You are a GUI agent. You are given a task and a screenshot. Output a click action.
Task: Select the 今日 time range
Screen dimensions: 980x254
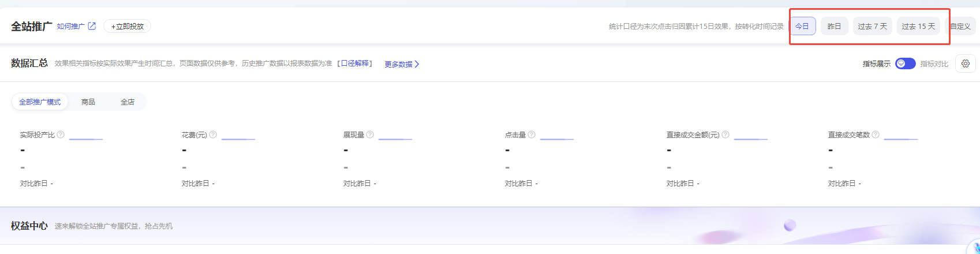pyautogui.click(x=802, y=26)
